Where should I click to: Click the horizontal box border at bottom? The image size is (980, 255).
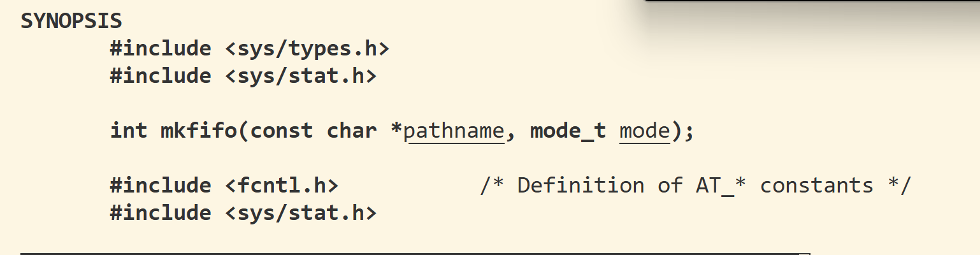click(415, 253)
